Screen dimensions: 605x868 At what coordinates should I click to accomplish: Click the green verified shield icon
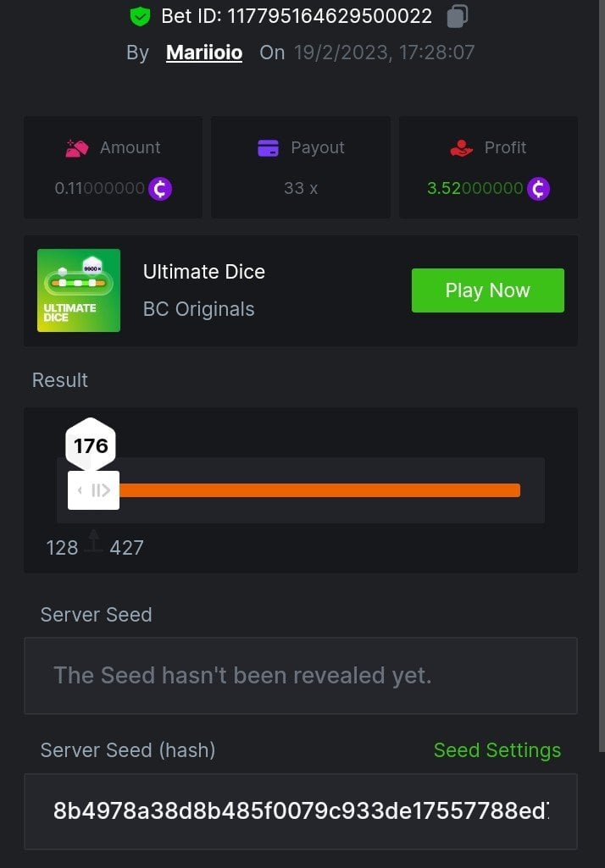point(140,16)
